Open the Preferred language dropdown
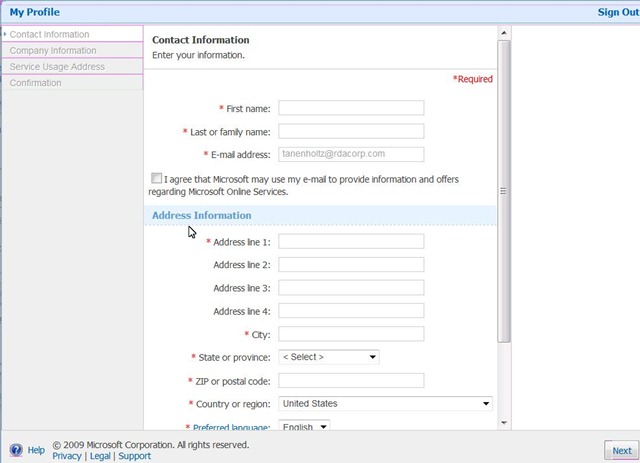The height and width of the screenshot is (463, 640). [304, 426]
